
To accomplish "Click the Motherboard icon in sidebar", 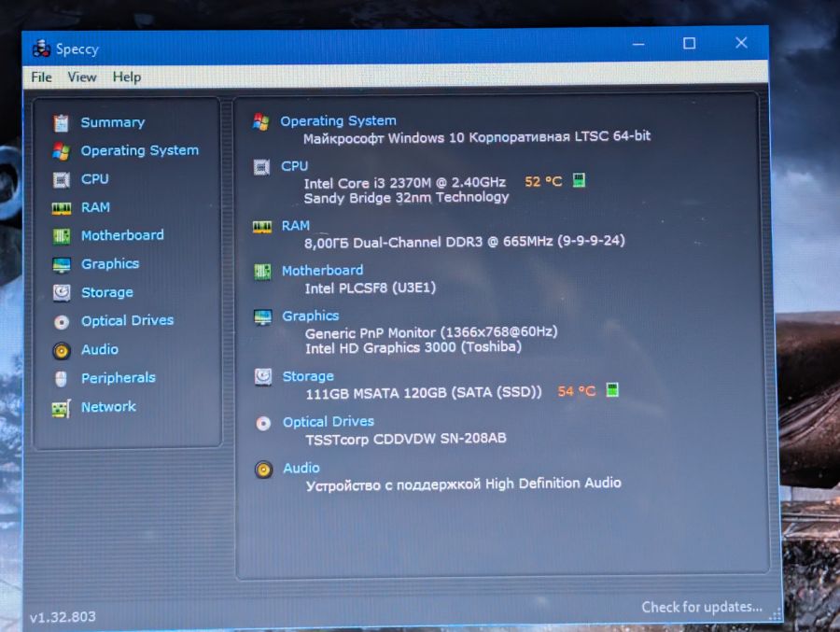I will tap(61, 236).
